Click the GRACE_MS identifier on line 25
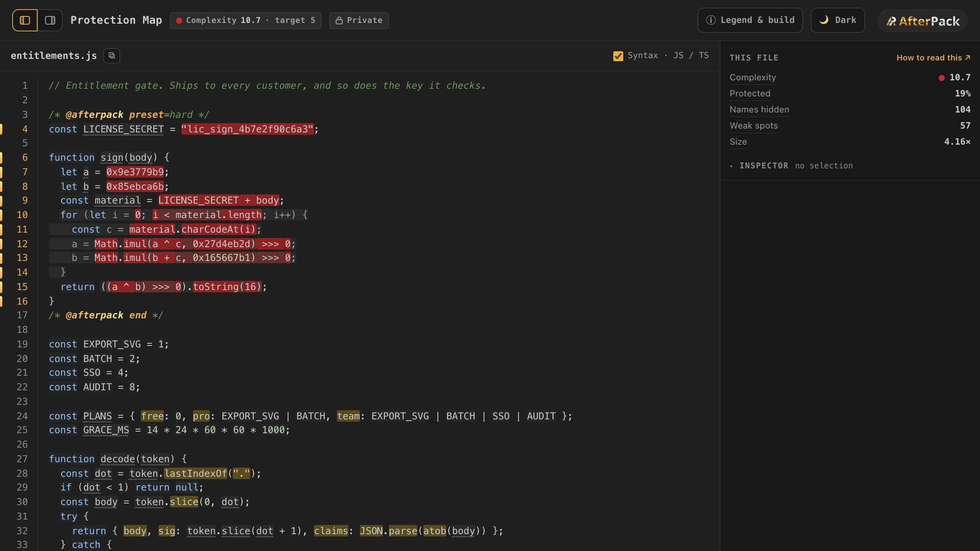 (x=106, y=430)
